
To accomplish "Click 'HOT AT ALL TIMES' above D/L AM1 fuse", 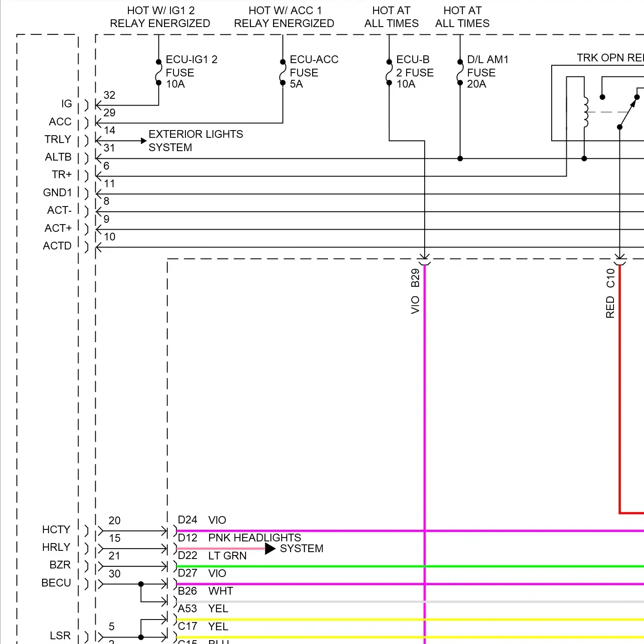I will 462,17.
